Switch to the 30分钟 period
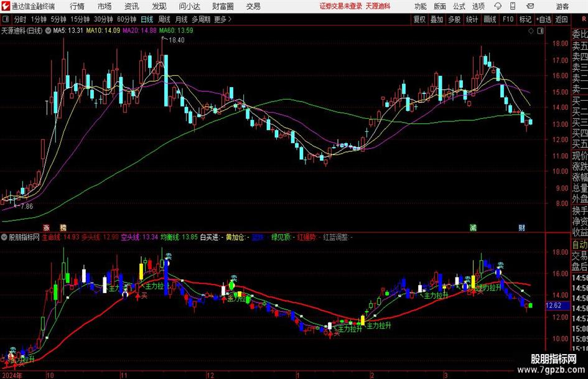 [103, 19]
